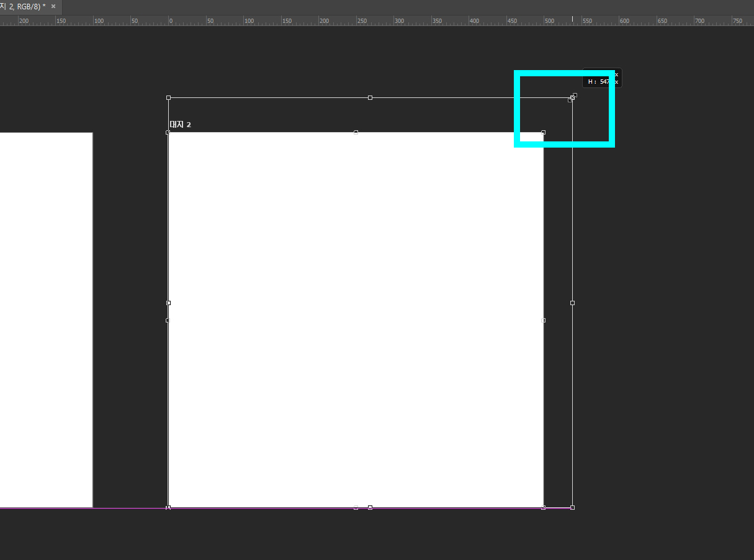The image size is (754, 560).
Task: Close the document tab ending in RGB/8
Action: pos(53,6)
